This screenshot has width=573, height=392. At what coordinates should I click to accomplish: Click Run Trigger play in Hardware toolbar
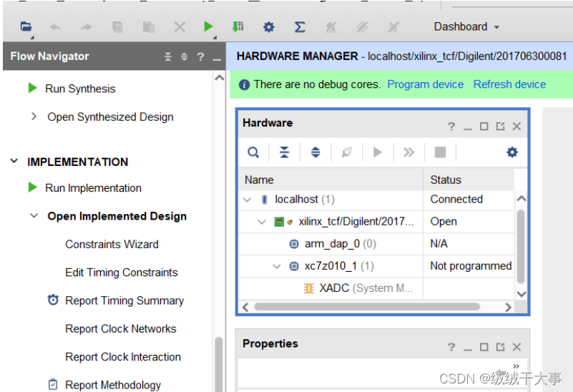coord(378,152)
